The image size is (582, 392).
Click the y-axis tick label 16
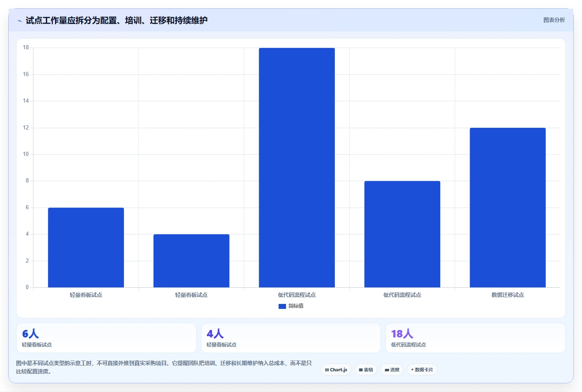[x=26, y=74]
